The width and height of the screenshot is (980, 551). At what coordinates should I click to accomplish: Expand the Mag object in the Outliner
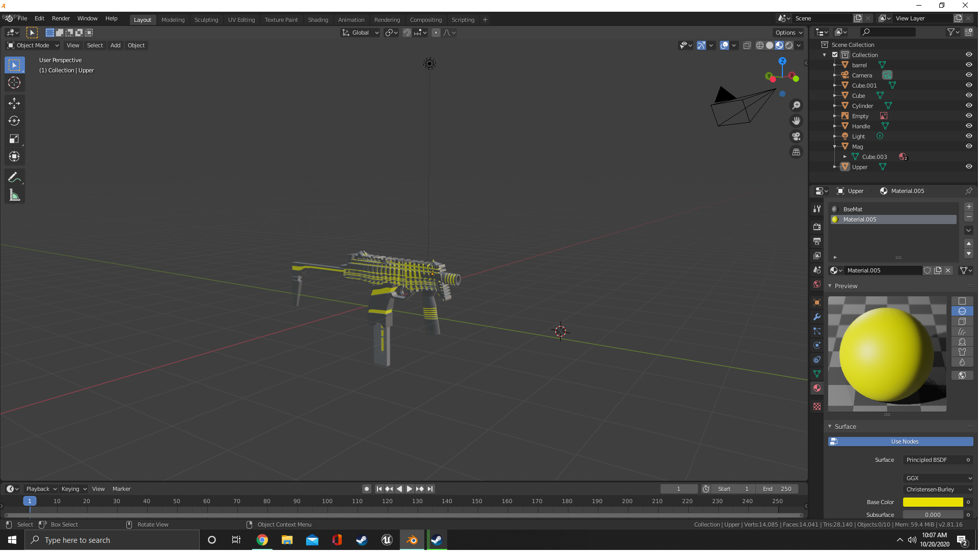(x=835, y=146)
